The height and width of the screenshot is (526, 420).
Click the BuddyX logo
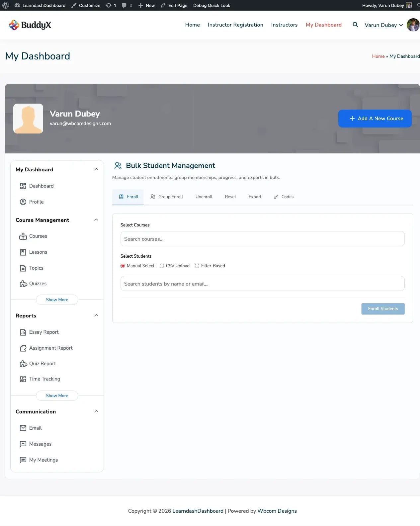click(30, 25)
